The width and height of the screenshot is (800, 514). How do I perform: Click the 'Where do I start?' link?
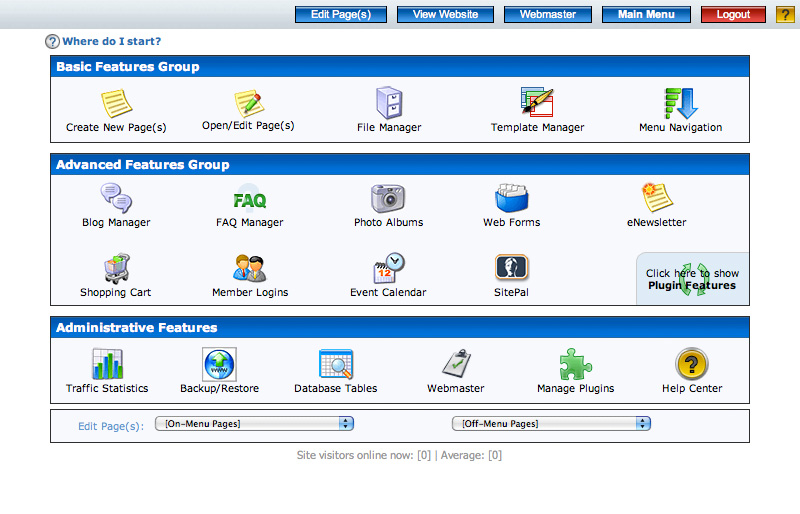pos(111,41)
